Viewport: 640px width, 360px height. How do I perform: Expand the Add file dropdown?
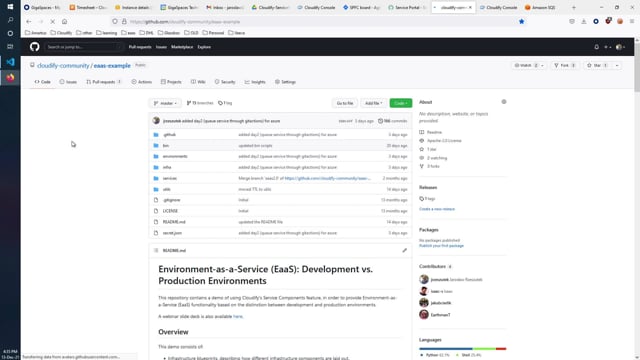click(373, 103)
